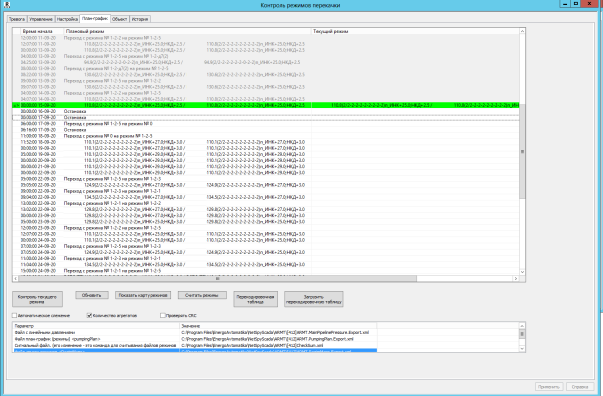Click the Обновить button
Screen dimensions: 603x396
click(x=92, y=295)
